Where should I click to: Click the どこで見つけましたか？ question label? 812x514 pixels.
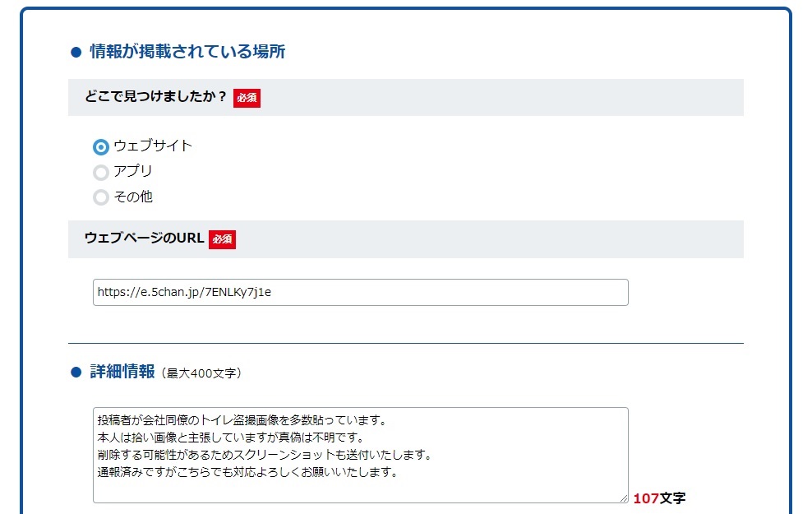tap(155, 97)
